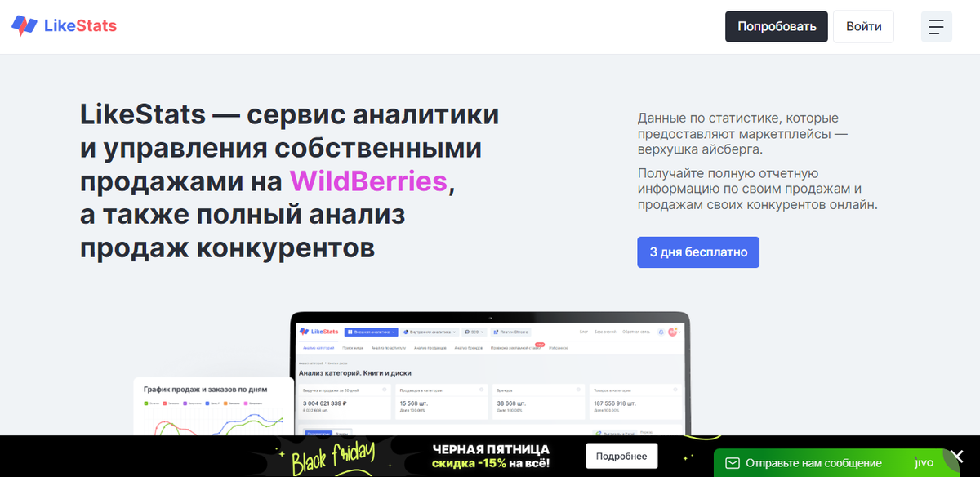980x477 pixels.
Task: Click the Black Friday lettering graphic
Action: click(x=334, y=459)
